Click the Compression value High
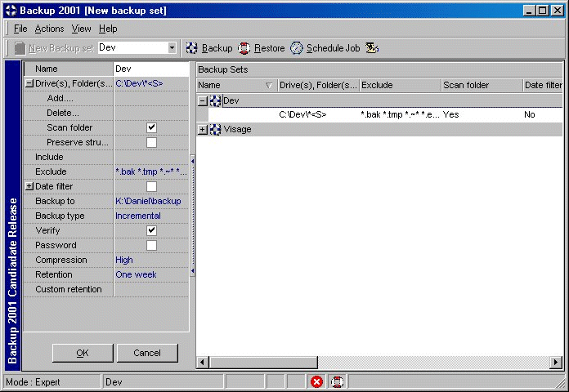The image size is (569, 392). pyautogui.click(x=124, y=260)
